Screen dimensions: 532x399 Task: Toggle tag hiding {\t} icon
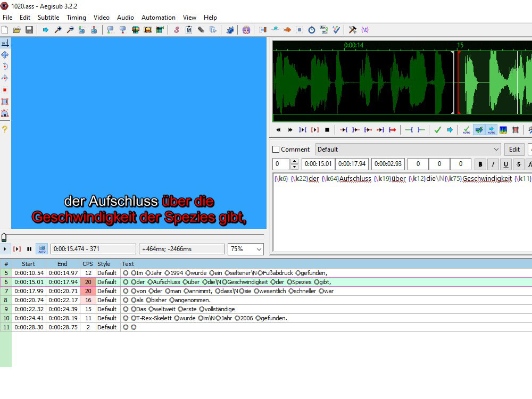click(x=365, y=30)
